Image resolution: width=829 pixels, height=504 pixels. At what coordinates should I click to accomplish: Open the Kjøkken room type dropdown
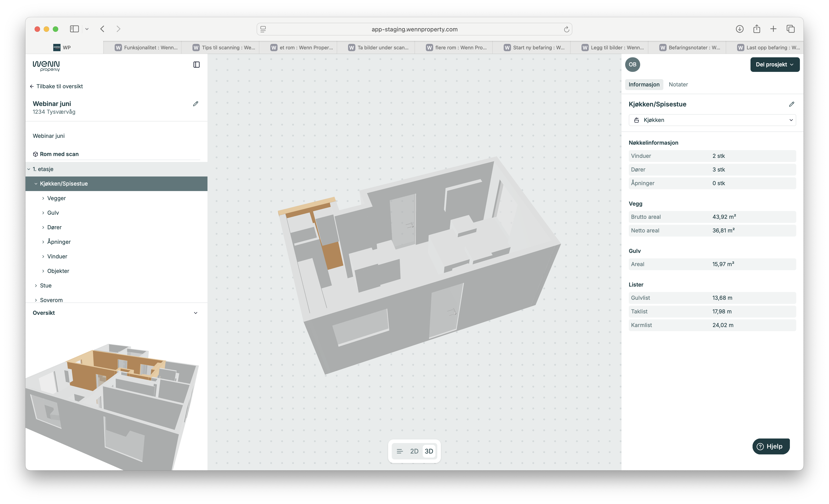point(712,120)
